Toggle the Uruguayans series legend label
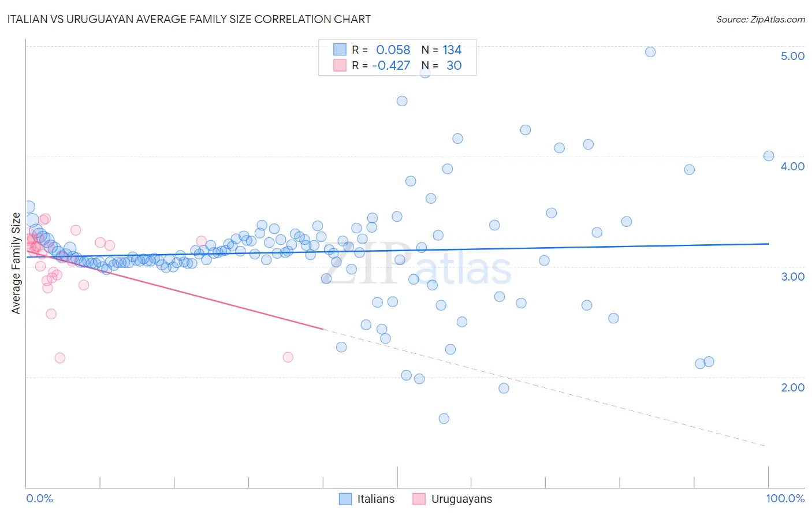812x515 pixels. coord(462,499)
